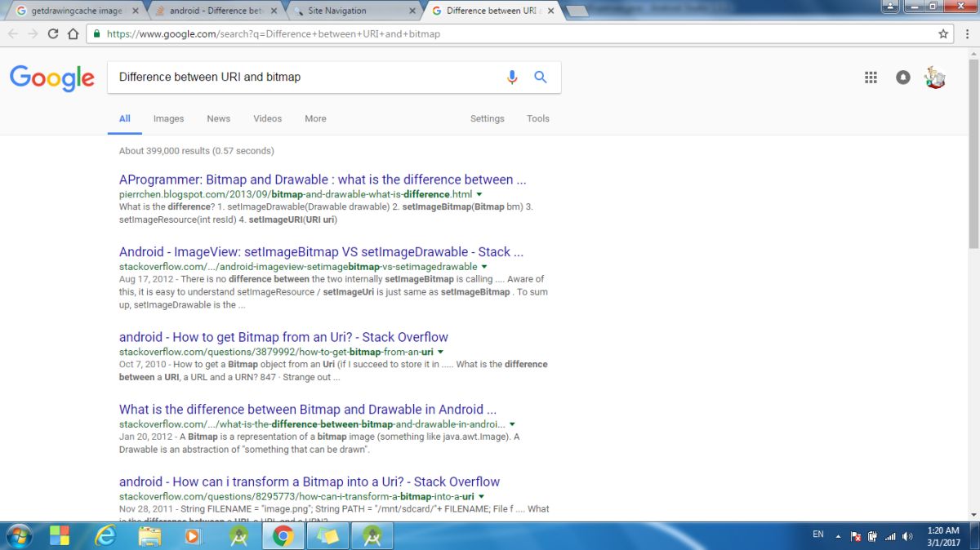980x550 pixels.
Task: Expand arrow next to how-can-i-transform-a-bitmap URL
Action: tap(482, 496)
